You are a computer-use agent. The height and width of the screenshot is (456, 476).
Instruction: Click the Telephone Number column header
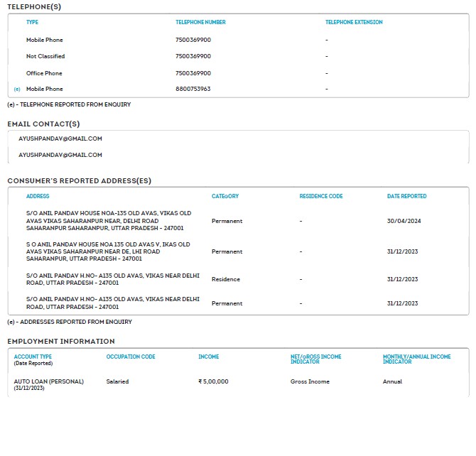(200, 23)
